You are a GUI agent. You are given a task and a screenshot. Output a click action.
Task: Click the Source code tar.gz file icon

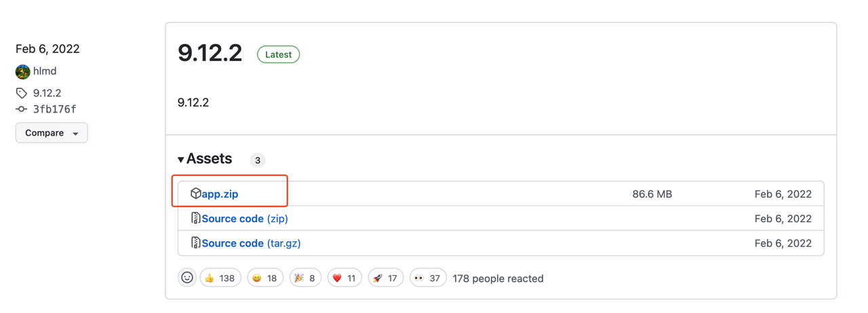point(195,243)
